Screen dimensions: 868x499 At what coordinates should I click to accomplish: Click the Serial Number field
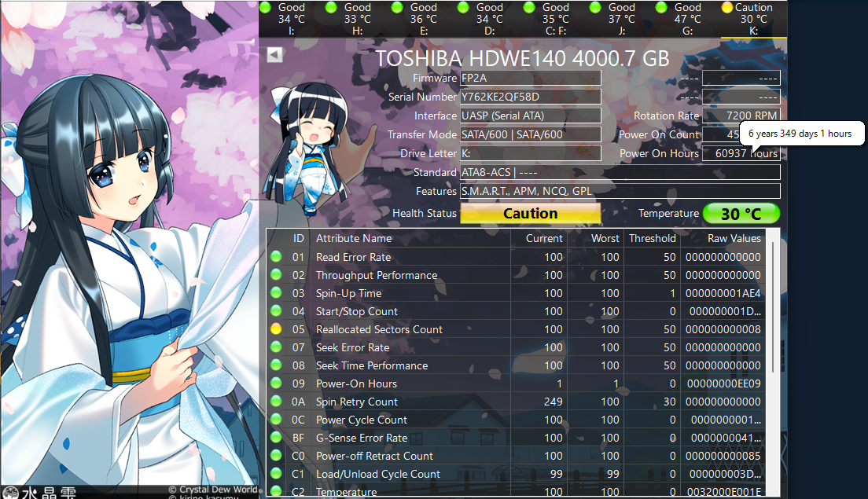pyautogui.click(x=531, y=97)
